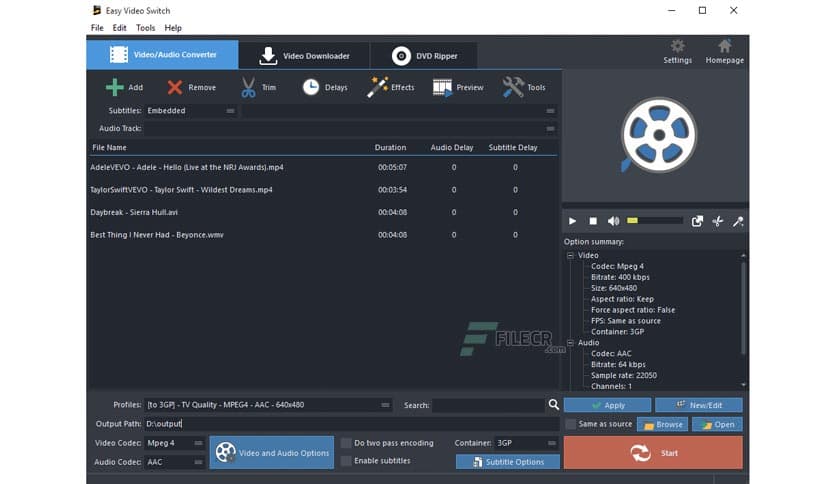
Task: Click the profile Search field
Action: tap(488, 405)
